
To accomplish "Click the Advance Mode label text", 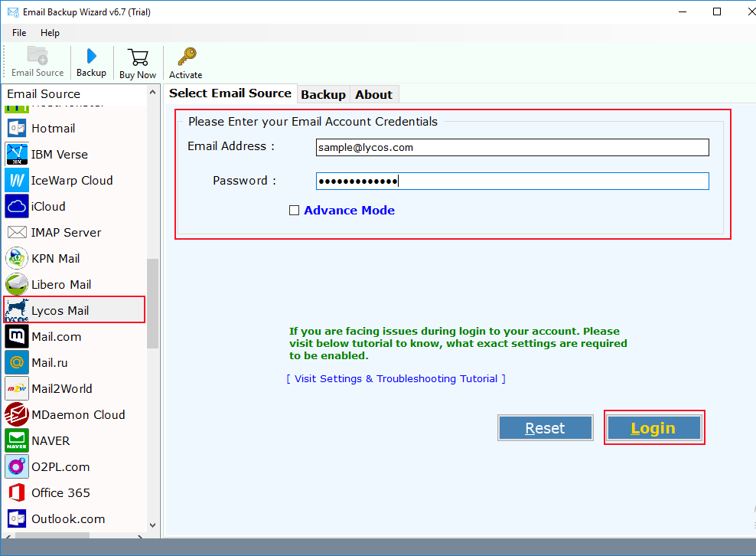I will [x=350, y=211].
